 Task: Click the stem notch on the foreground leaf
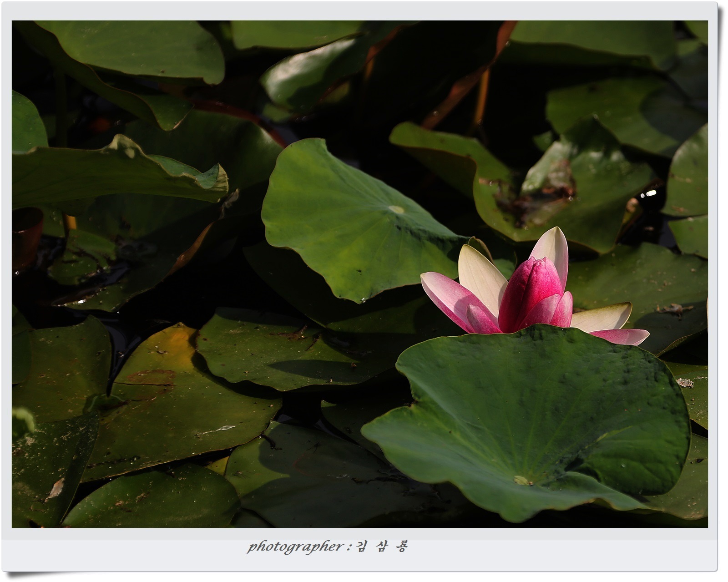click(x=522, y=480)
